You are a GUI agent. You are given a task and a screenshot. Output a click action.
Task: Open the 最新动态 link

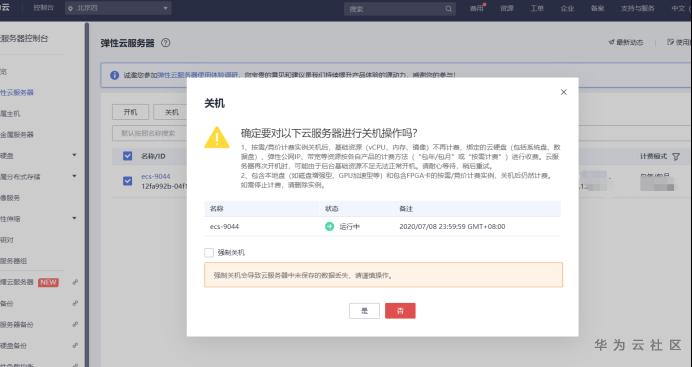coord(625,42)
